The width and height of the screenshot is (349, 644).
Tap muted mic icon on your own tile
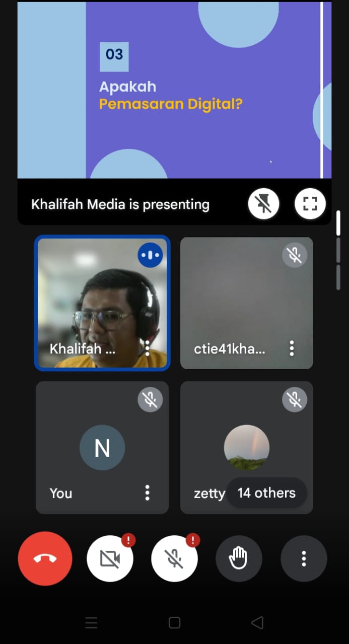[150, 399]
